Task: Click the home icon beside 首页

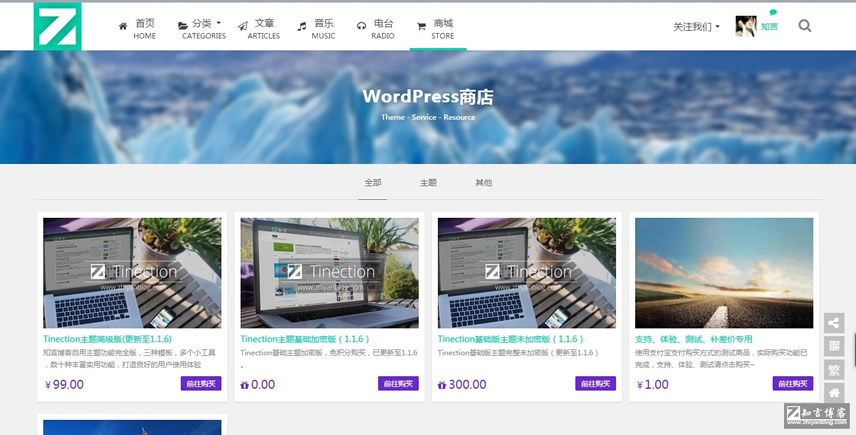Action: point(123,26)
